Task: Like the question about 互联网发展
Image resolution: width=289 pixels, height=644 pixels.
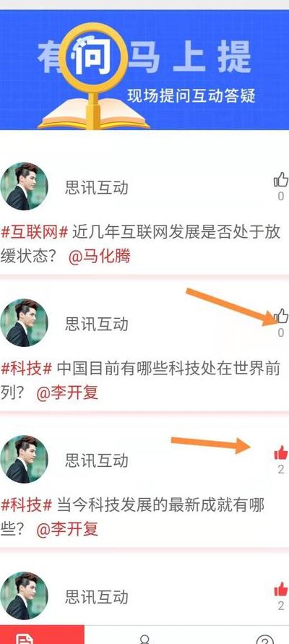Action: pyautogui.click(x=281, y=180)
